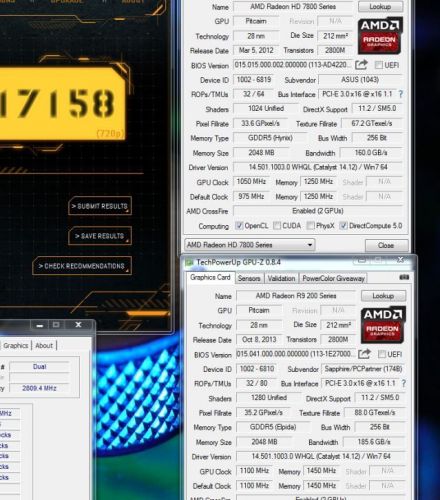Click the GPU Clock value 1050 MHz

(x=251, y=182)
